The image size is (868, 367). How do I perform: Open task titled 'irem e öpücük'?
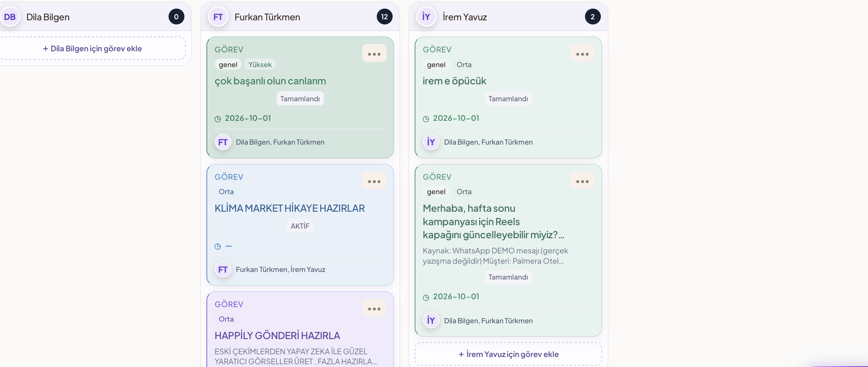[x=454, y=81]
